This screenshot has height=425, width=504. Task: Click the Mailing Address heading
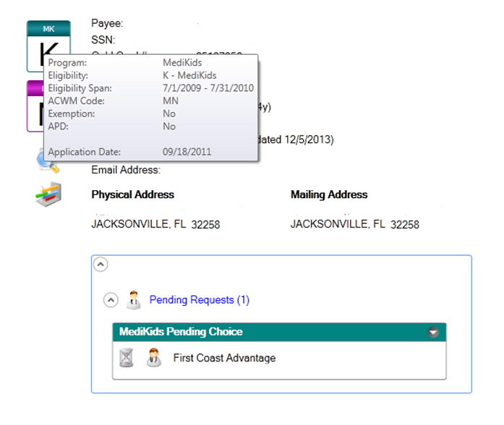328,194
